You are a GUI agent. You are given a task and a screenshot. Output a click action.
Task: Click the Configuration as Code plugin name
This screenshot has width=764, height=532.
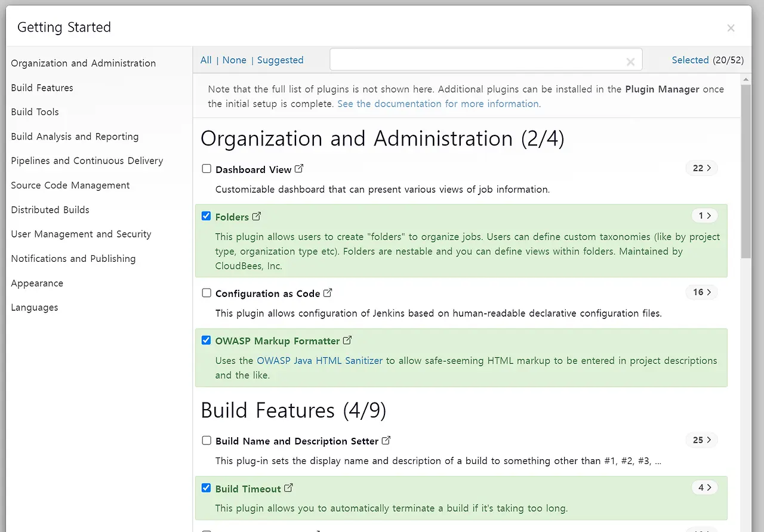(x=268, y=293)
